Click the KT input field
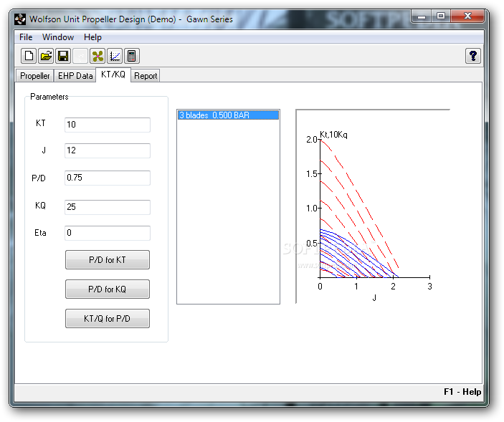The height and width of the screenshot is (422, 504). [x=108, y=125]
